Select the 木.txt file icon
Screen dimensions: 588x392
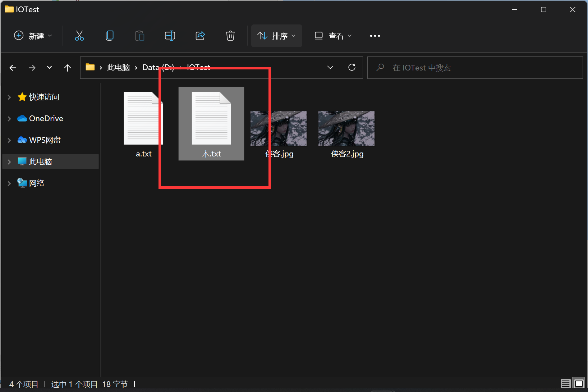click(x=211, y=118)
